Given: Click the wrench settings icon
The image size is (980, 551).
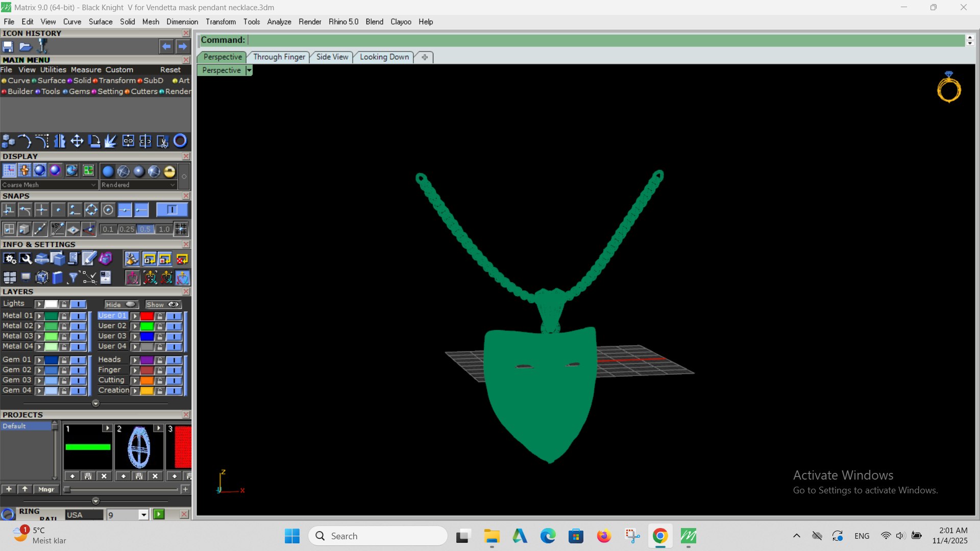Looking at the screenshot, I should pos(26,259).
